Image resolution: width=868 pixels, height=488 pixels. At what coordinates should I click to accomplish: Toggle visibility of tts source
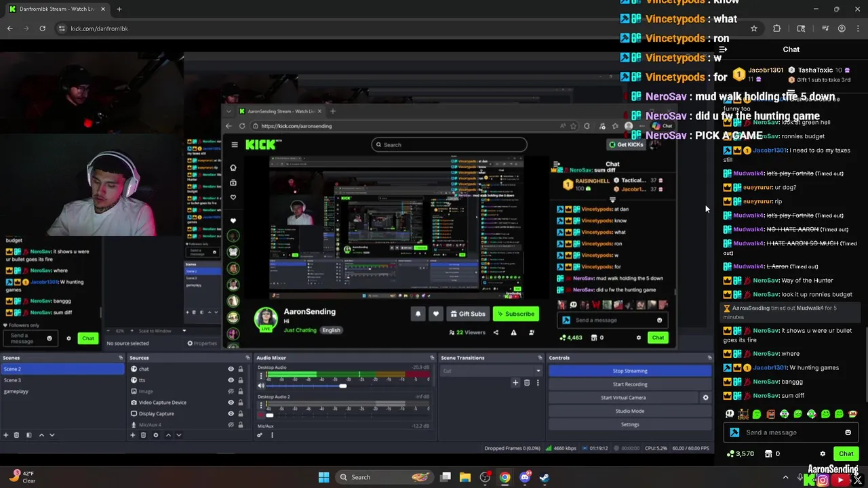(x=231, y=380)
